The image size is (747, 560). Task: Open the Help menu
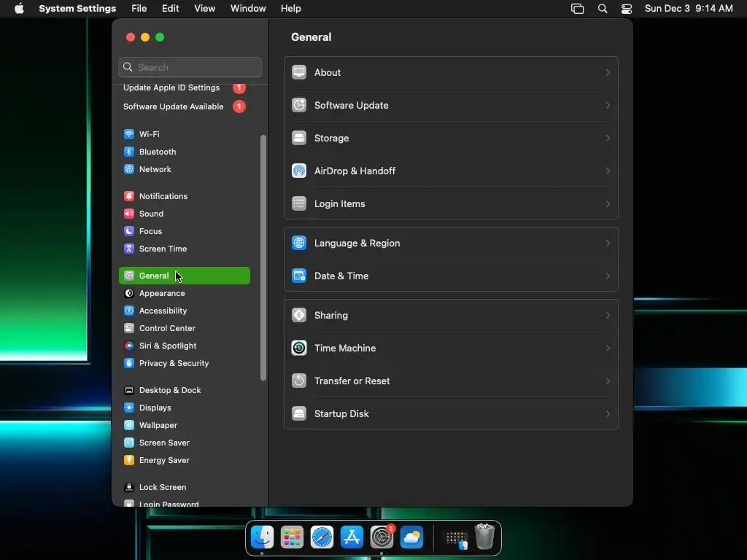tap(290, 9)
